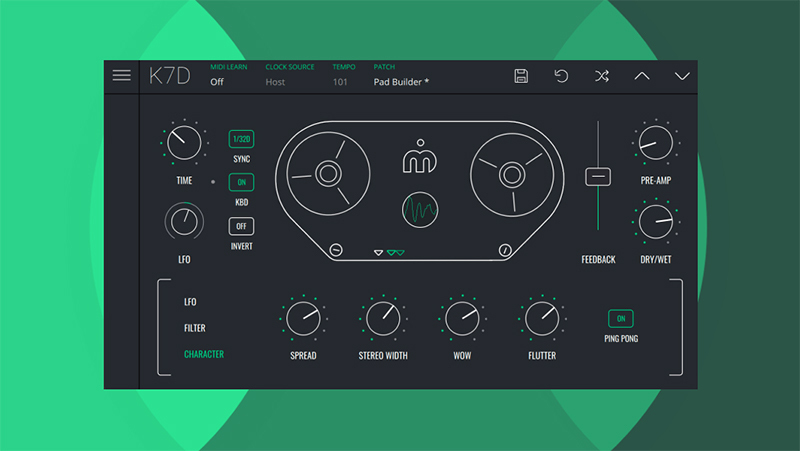Click the Feedback slider handle
The width and height of the screenshot is (800, 451).
point(597,176)
